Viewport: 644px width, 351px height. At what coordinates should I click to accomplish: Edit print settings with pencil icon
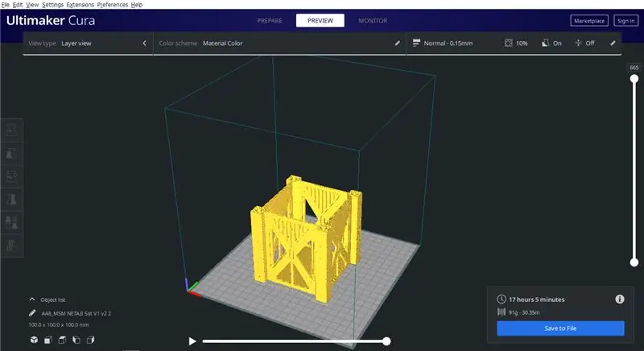coord(613,43)
